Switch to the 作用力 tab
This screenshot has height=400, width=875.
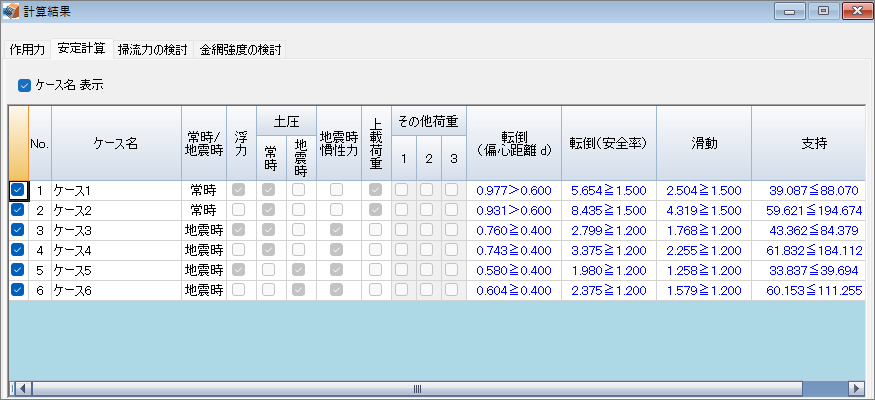[27, 48]
